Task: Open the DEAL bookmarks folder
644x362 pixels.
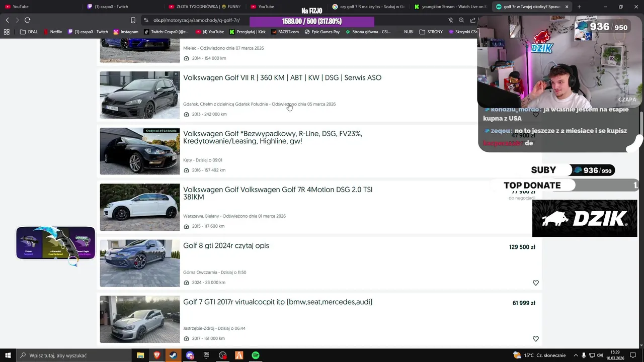Action: (29, 32)
